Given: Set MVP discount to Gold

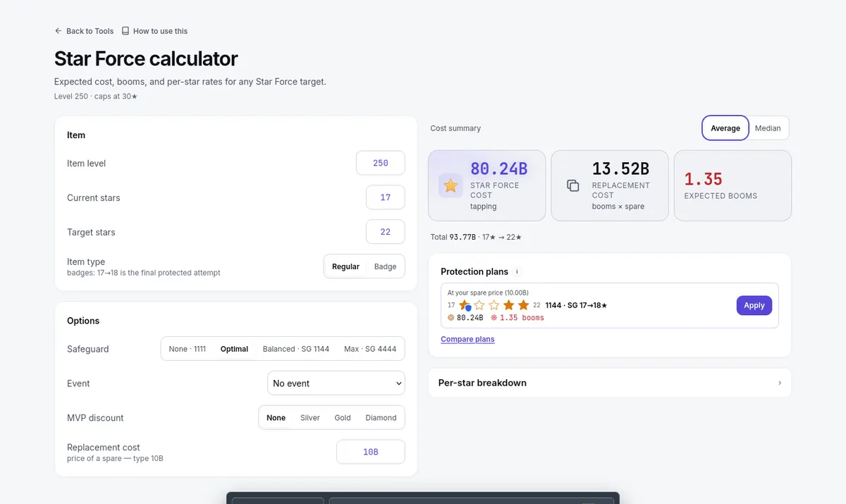Looking at the screenshot, I should click(x=343, y=418).
